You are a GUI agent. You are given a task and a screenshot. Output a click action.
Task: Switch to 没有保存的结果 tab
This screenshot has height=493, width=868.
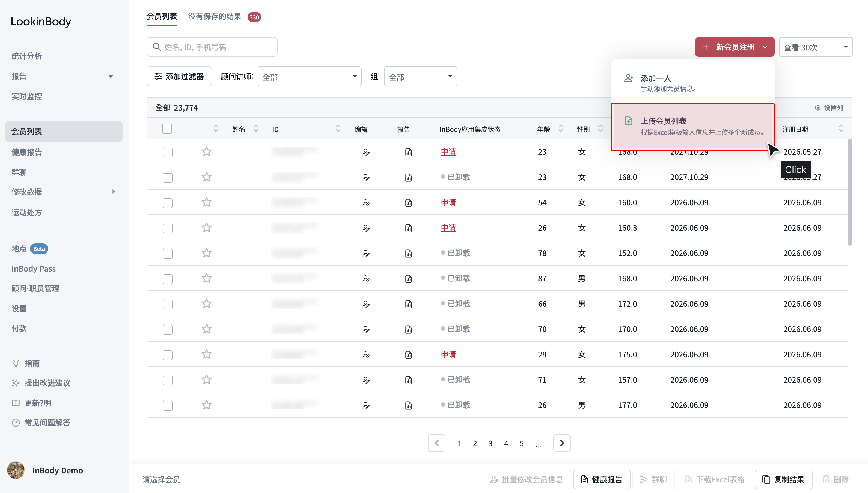[x=215, y=16]
